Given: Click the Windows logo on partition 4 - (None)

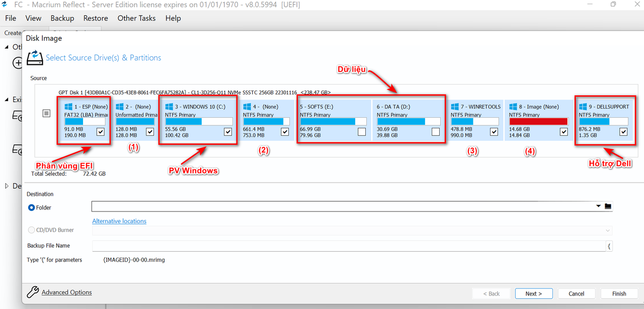Looking at the screenshot, I should click(247, 107).
